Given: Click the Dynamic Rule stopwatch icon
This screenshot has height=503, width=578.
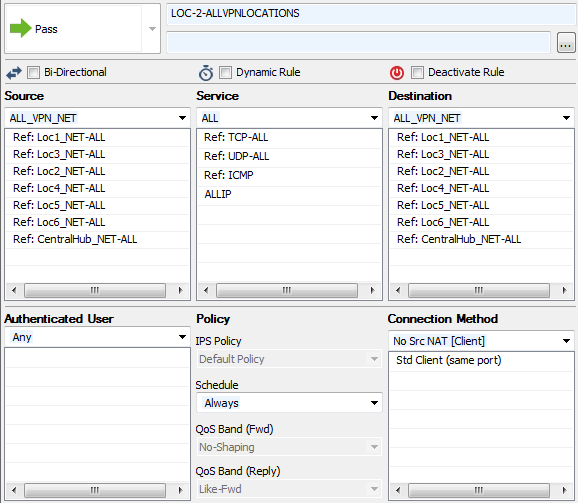Looking at the screenshot, I should tap(206, 73).
